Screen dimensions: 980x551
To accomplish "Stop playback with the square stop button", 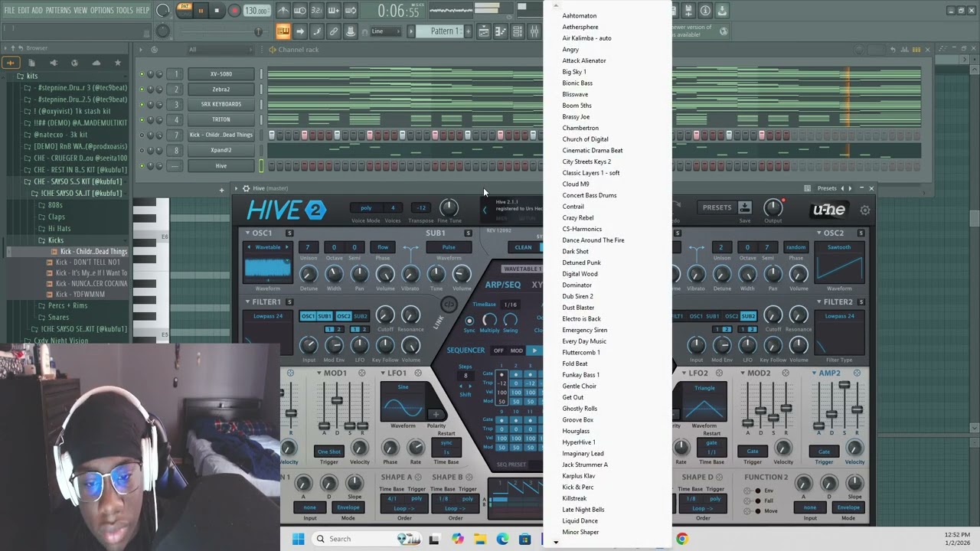I will [x=217, y=11].
